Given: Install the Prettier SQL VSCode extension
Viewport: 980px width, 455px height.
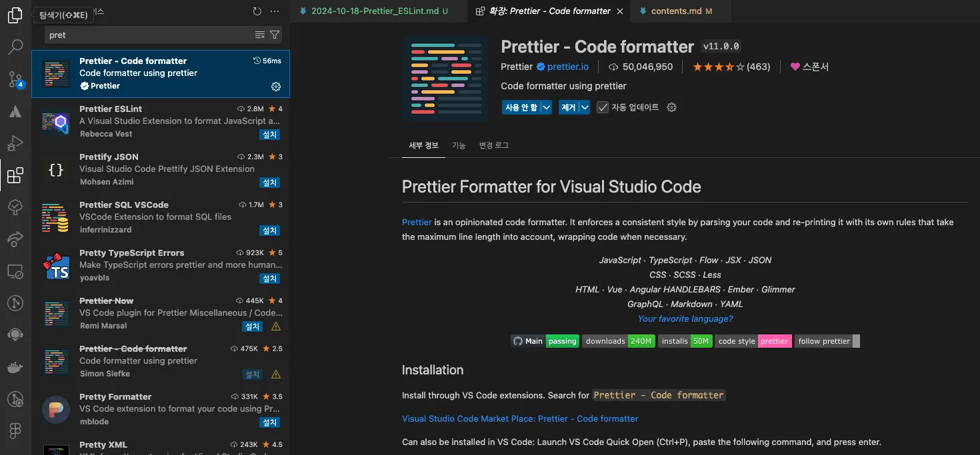Looking at the screenshot, I should (x=269, y=230).
